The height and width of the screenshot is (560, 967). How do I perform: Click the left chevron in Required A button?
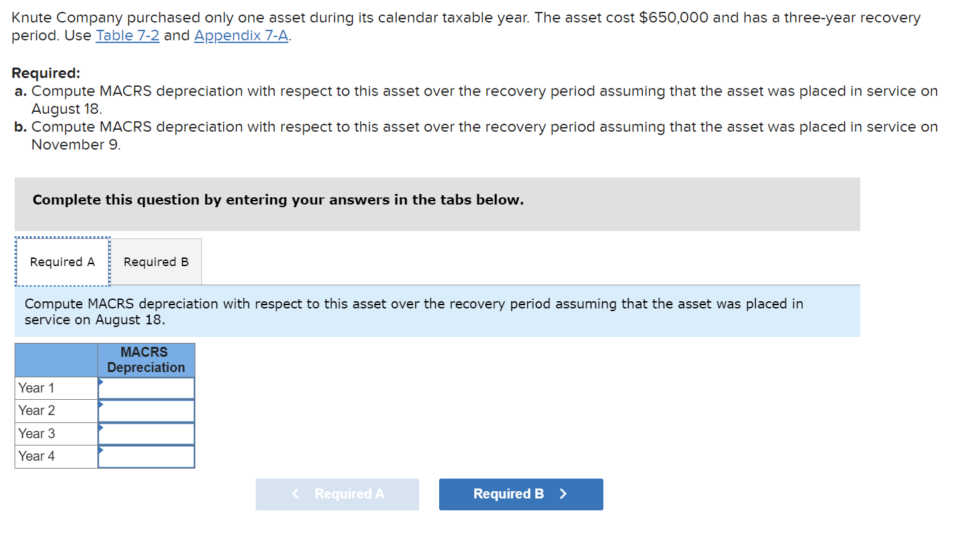click(295, 494)
